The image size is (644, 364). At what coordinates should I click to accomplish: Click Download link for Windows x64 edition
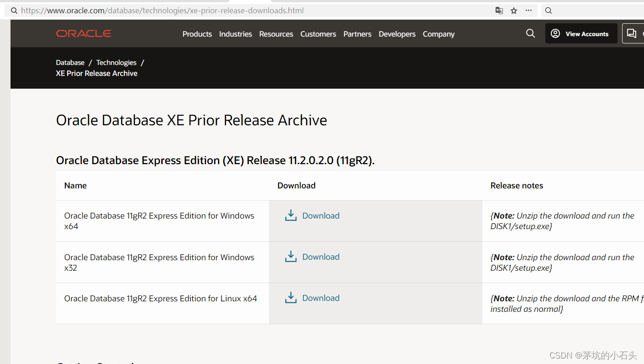coord(321,216)
